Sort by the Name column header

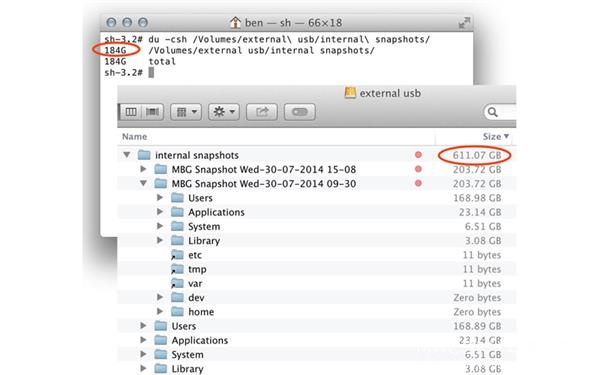point(134,137)
